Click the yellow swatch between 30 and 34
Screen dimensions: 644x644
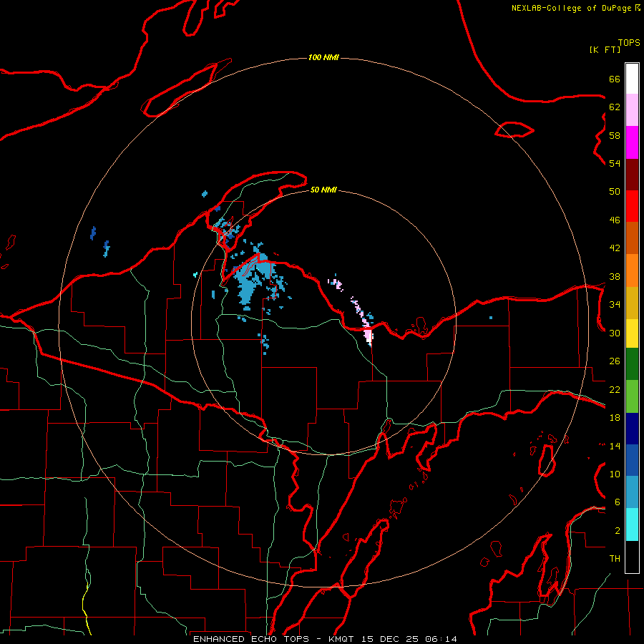click(632, 333)
